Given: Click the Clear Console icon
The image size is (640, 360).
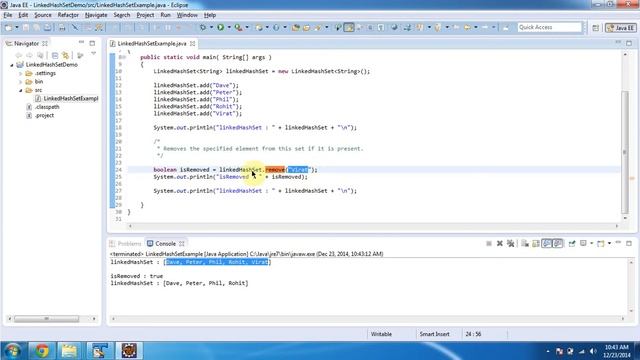Looking at the screenshot, I should 525,243.
